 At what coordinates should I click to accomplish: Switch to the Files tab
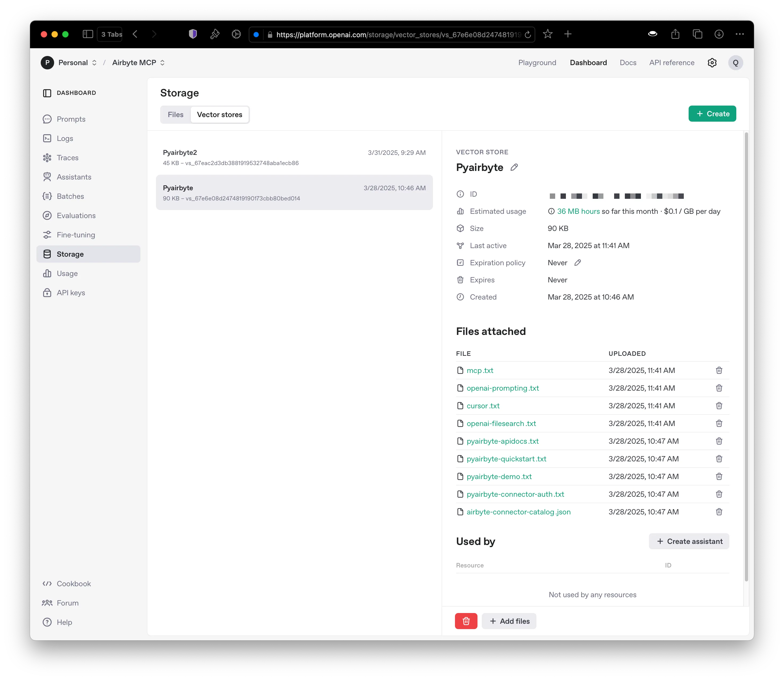[175, 115]
